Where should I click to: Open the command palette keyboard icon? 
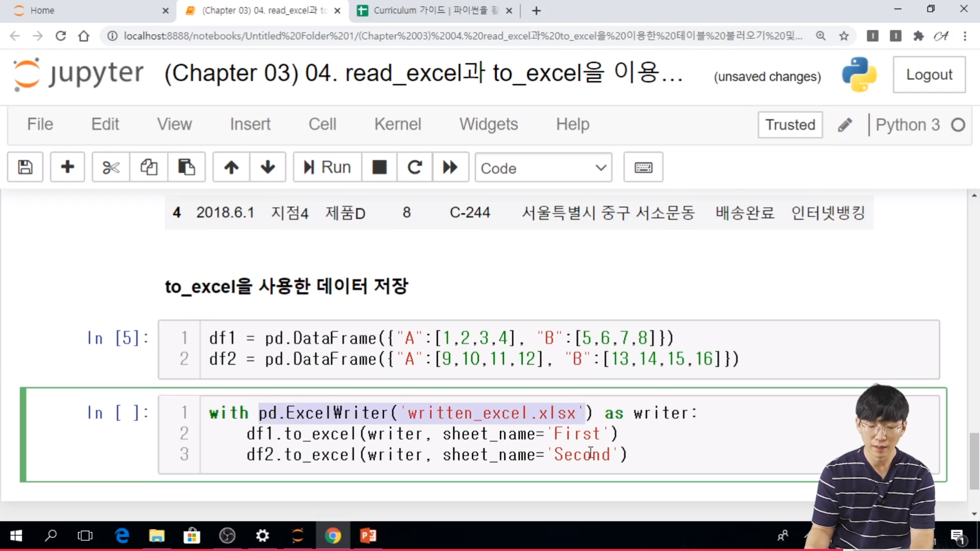[x=643, y=167]
